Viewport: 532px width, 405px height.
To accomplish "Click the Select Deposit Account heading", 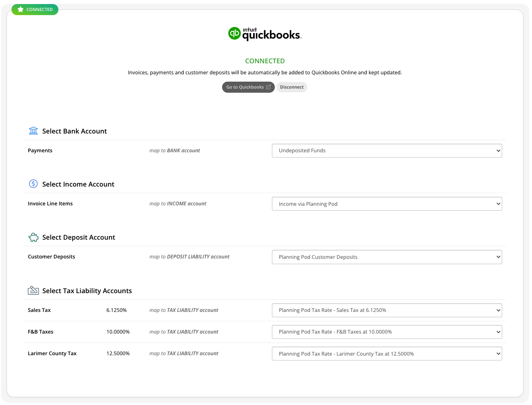I will tap(79, 237).
